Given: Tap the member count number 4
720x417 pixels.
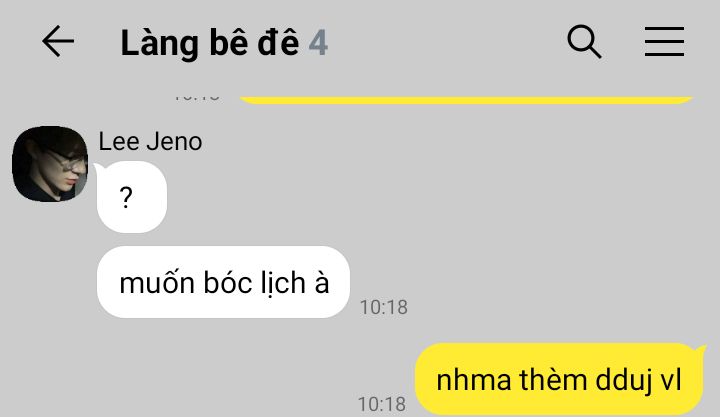Looking at the screenshot, I should pos(318,43).
